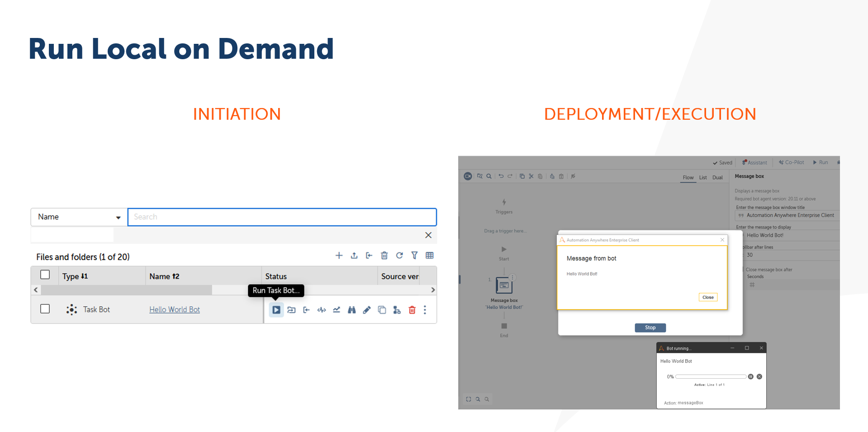Image resolution: width=868 pixels, height=432 pixels.
Task: Click the blue Stop button
Action: click(x=650, y=328)
